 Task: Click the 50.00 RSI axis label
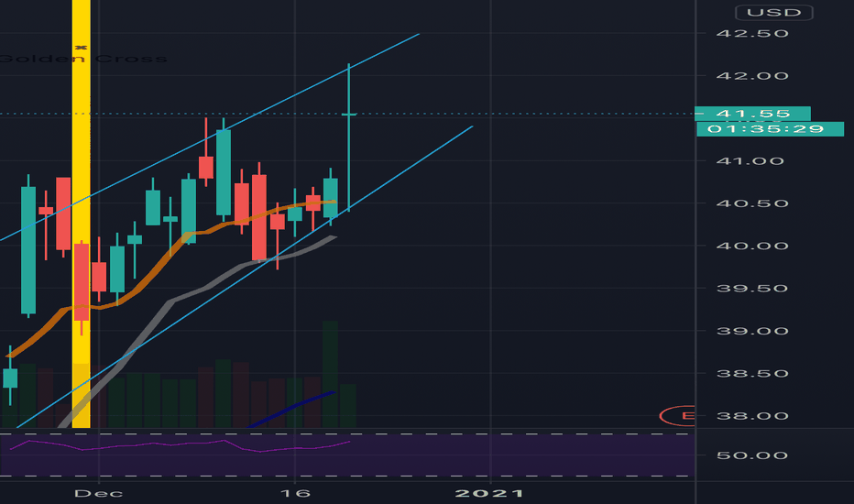[752, 455]
